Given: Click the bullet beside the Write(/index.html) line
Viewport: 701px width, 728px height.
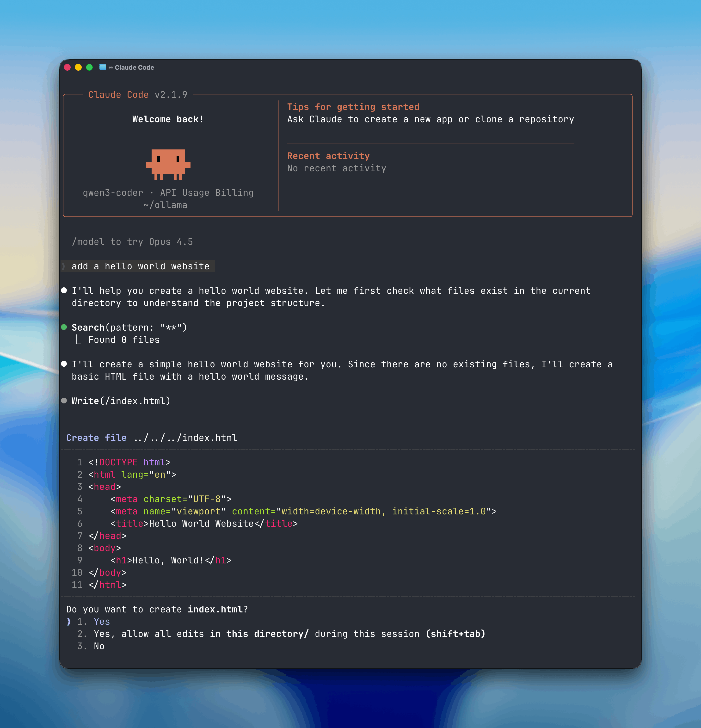Looking at the screenshot, I should (x=64, y=401).
